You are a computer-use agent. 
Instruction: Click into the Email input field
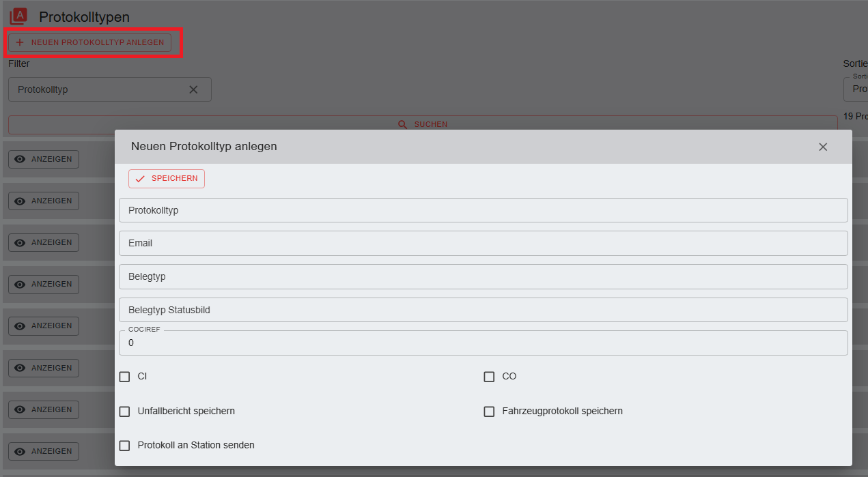pos(483,244)
